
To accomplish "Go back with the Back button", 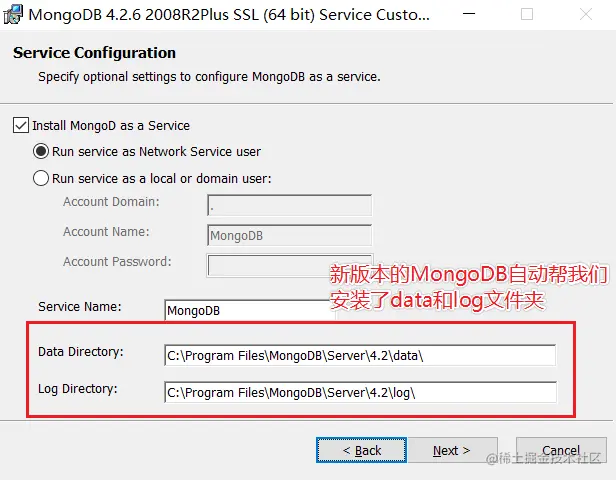I will (361, 450).
